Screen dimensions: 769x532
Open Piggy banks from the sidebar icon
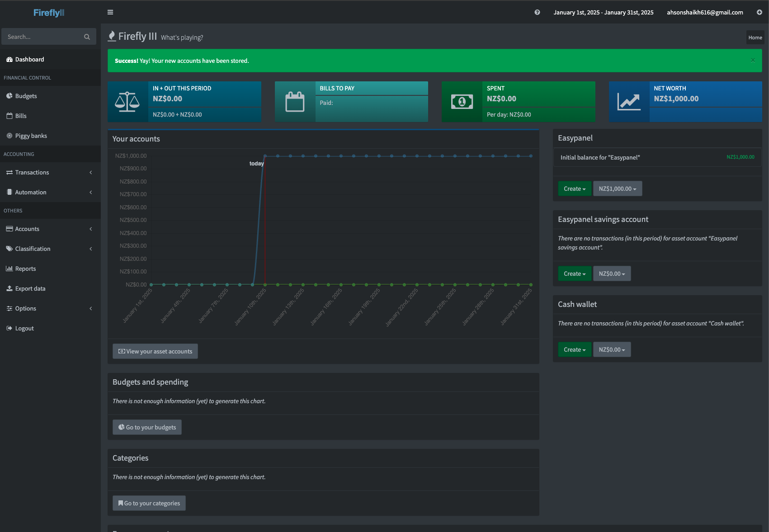pyautogui.click(x=9, y=136)
